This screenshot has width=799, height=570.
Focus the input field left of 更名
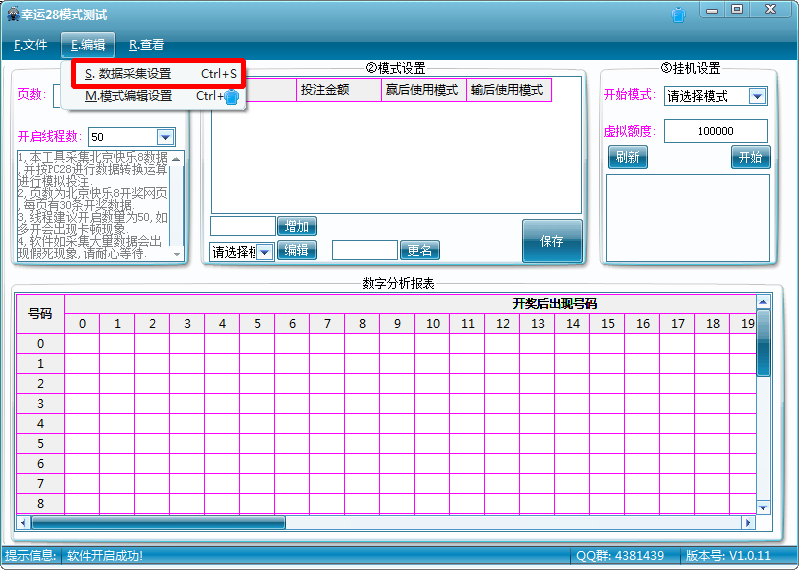coord(365,250)
